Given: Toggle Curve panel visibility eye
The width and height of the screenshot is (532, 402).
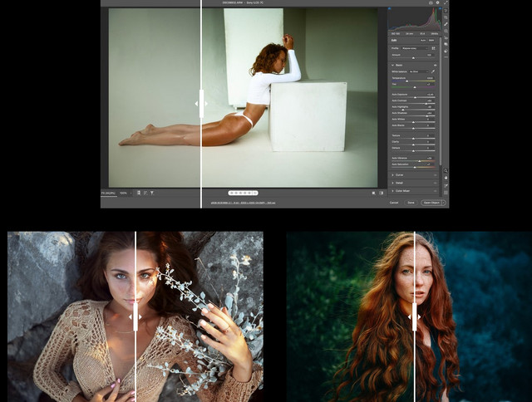Looking at the screenshot, I should coord(434,175).
